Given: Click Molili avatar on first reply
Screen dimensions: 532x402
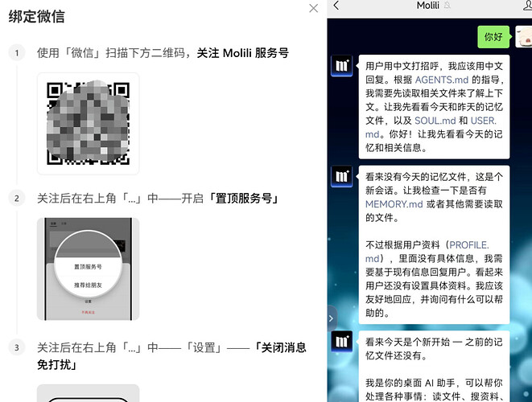Looking at the screenshot, I should click(x=342, y=65).
